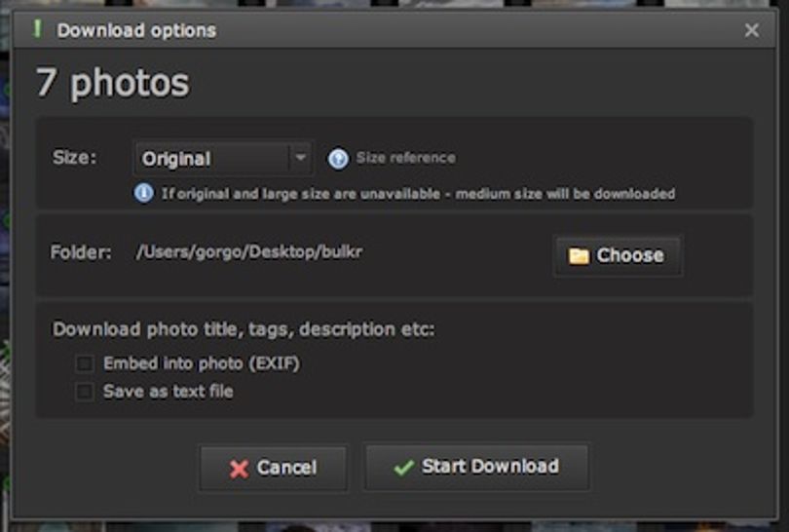Open the Size dropdown arrow

click(300, 158)
